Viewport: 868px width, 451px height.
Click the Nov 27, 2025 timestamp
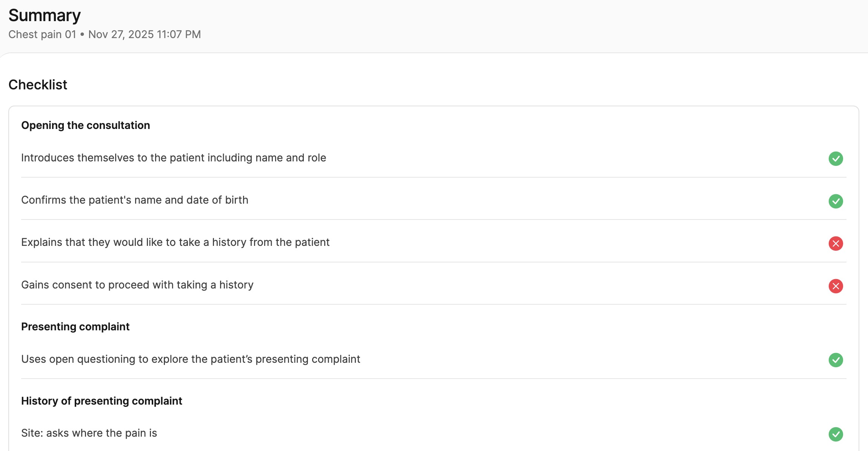pyautogui.click(x=145, y=34)
